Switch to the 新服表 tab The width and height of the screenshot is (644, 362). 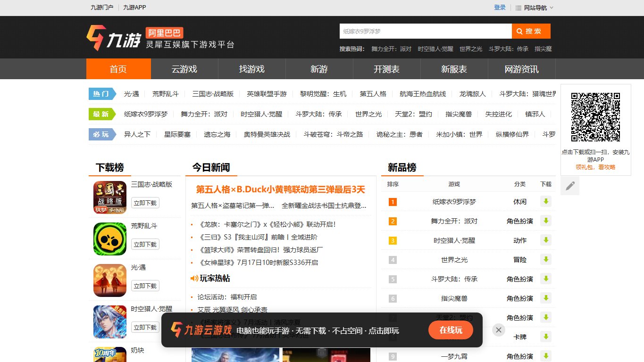[x=454, y=69]
